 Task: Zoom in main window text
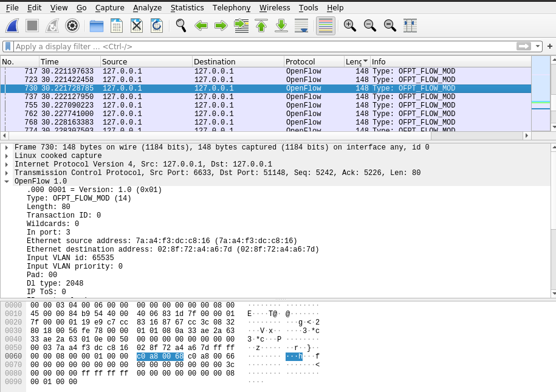click(x=349, y=26)
